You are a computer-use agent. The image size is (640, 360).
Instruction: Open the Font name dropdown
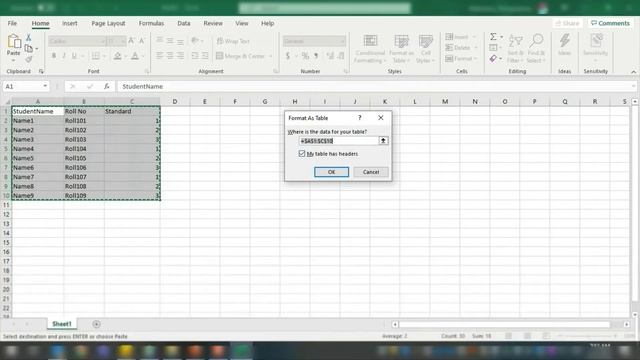point(102,41)
